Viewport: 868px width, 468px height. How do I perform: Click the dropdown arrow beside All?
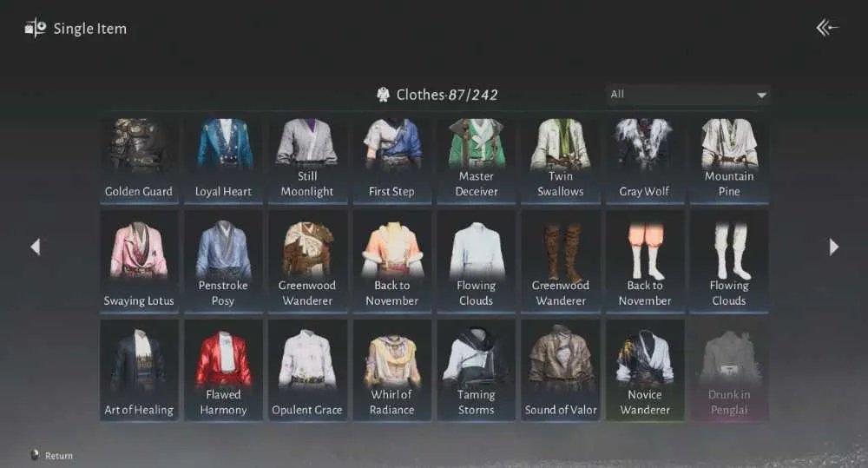click(x=762, y=96)
